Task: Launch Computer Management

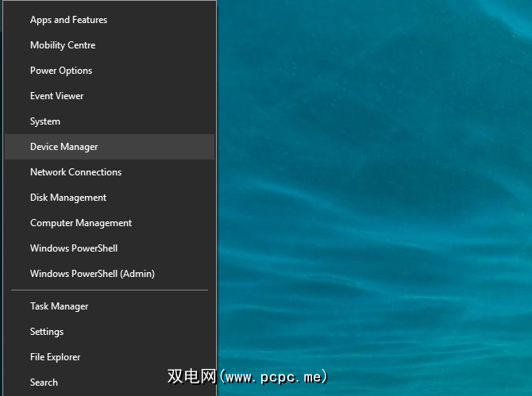Action: (x=110, y=223)
